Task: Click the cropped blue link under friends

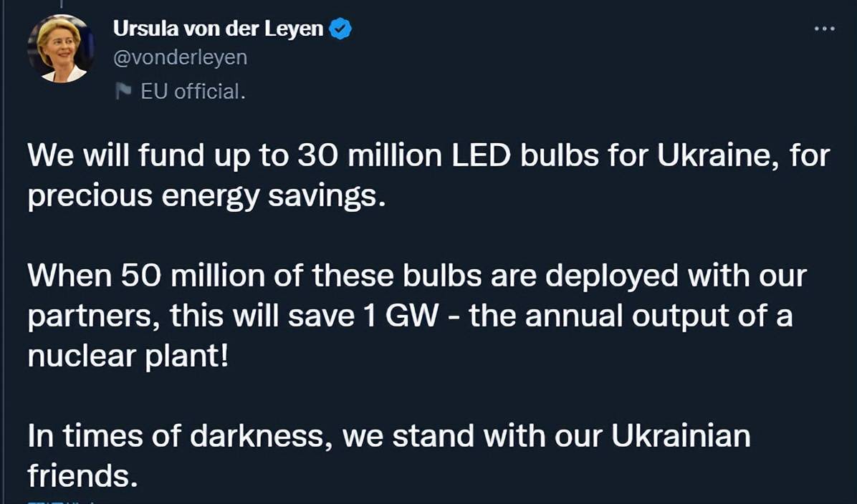Action: tap(60, 501)
